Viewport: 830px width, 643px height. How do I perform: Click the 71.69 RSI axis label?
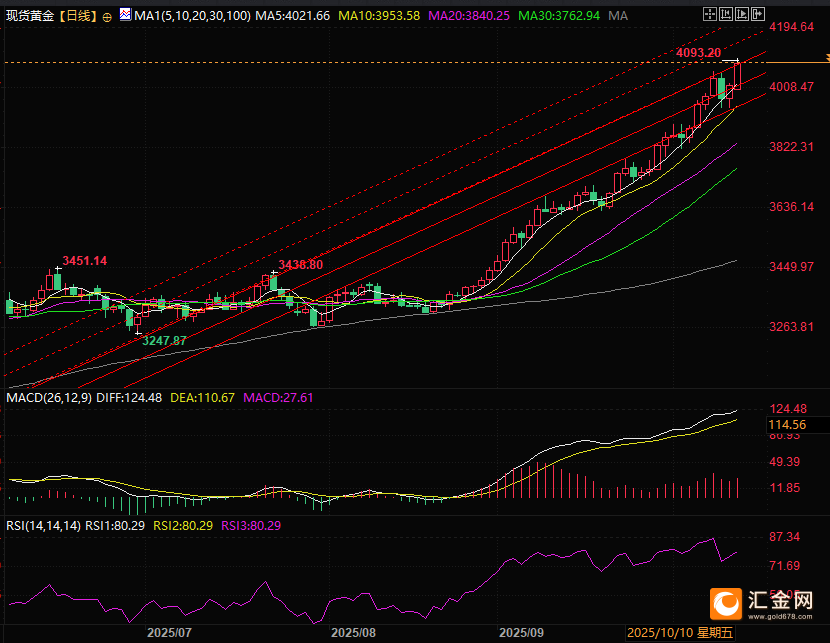click(784, 566)
